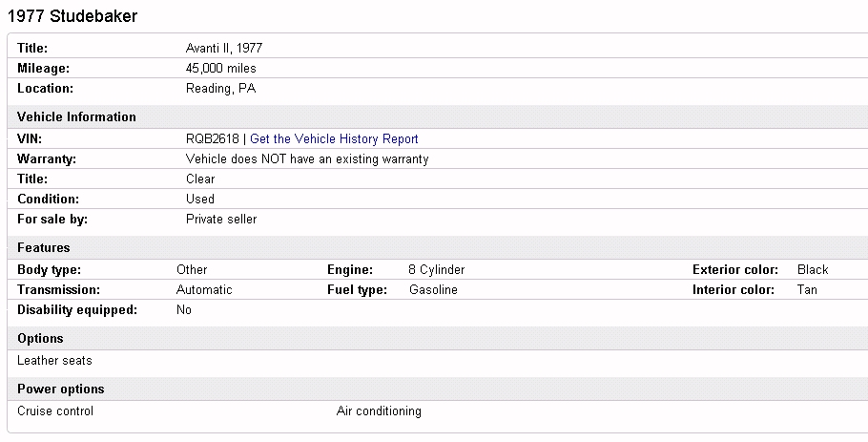Click the Features section header
This screenshot has width=868, height=442.
click(x=44, y=248)
